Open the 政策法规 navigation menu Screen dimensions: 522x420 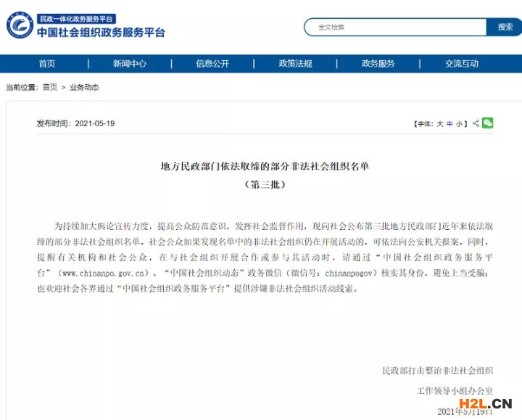click(295, 64)
